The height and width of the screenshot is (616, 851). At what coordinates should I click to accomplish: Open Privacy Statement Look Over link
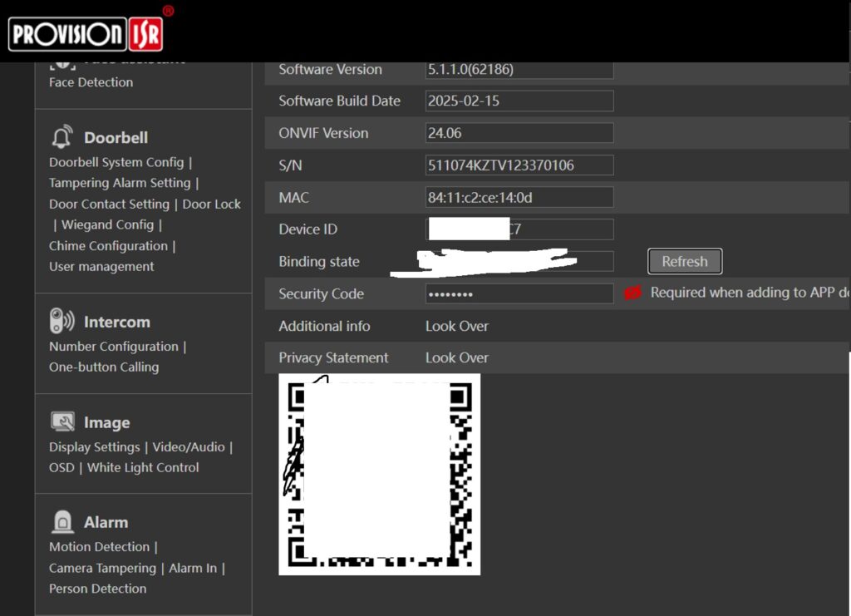(456, 357)
